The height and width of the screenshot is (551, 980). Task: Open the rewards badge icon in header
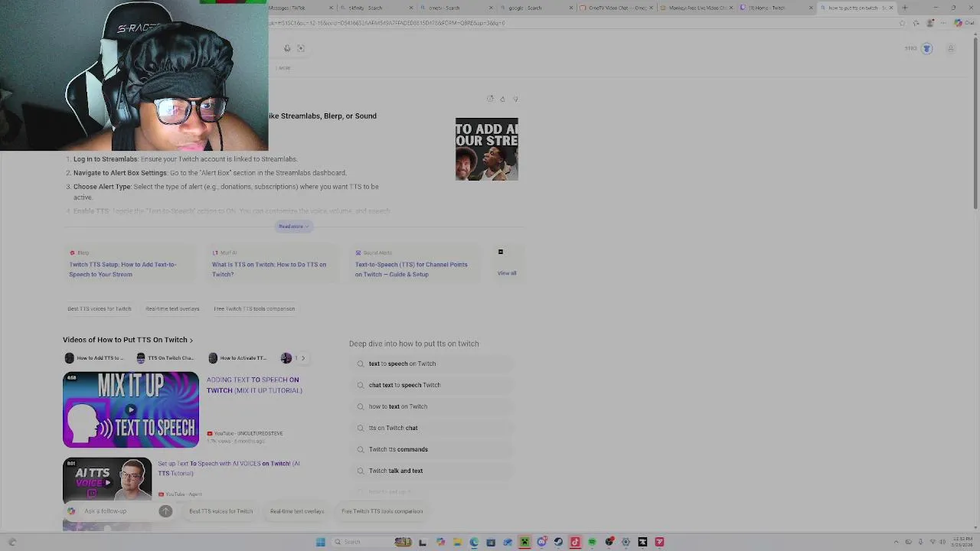point(926,48)
